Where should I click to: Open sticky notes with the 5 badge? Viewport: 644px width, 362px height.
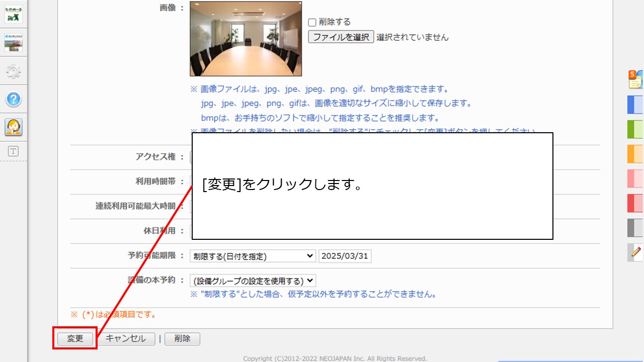[635, 79]
